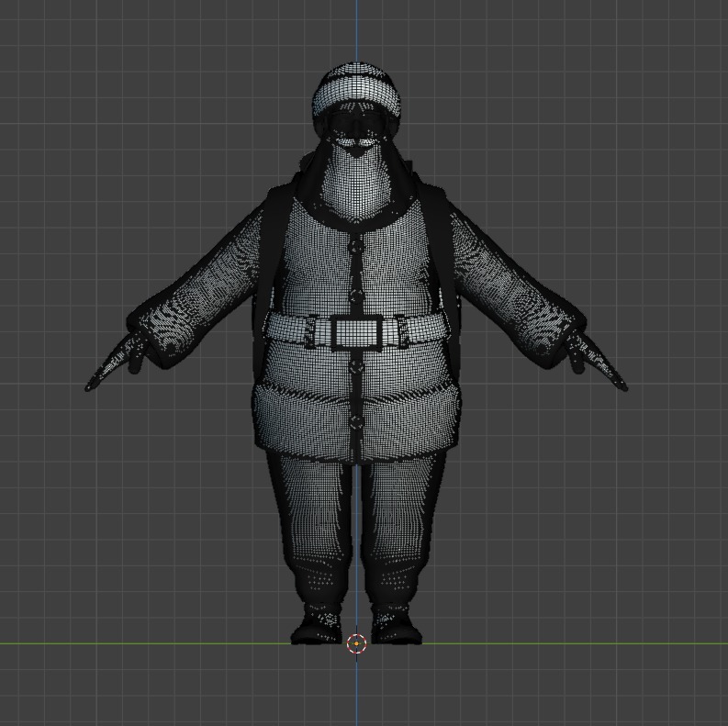Screen dimensions: 728x726
Task: Click the 3D cursor at the origin
Action: click(356, 643)
